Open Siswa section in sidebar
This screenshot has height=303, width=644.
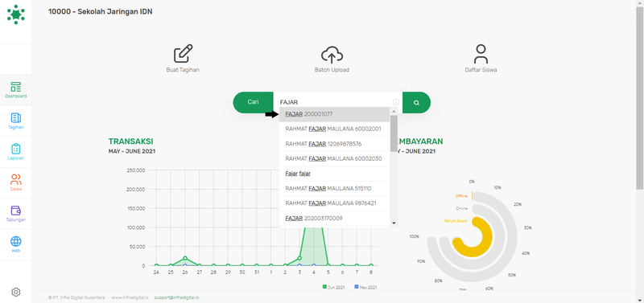point(16,182)
